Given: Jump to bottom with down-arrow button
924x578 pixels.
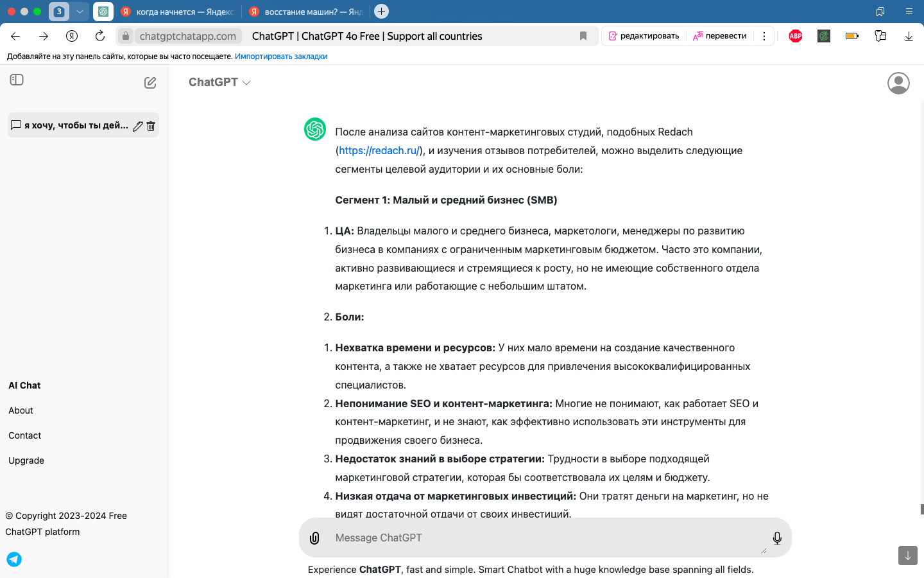Looking at the screenshot, I should [908, 556].
